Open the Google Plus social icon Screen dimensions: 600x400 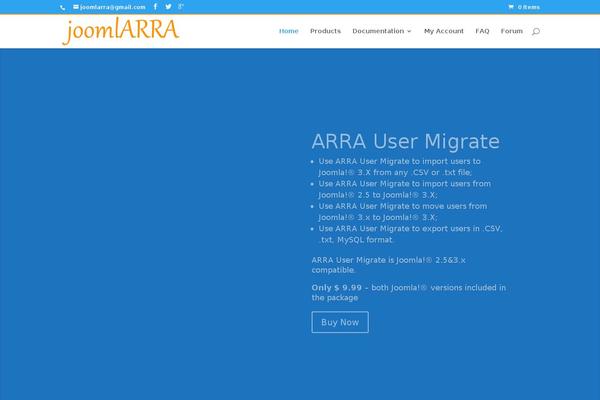tap(180, 7)
